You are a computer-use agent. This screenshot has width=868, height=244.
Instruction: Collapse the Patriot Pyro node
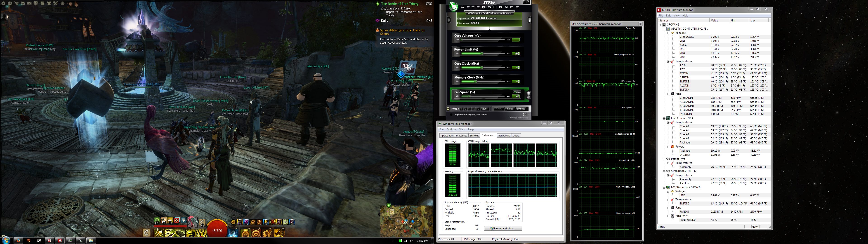(x=664, y=159)
